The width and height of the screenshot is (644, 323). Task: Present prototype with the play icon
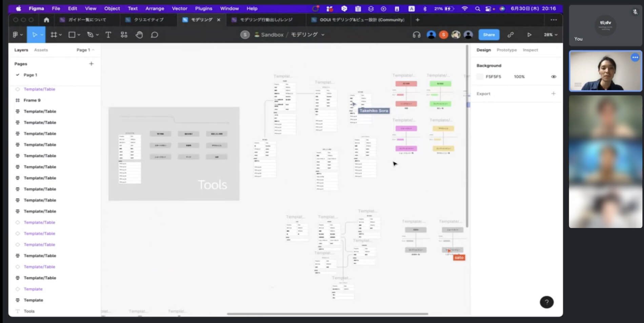[529, 35]
